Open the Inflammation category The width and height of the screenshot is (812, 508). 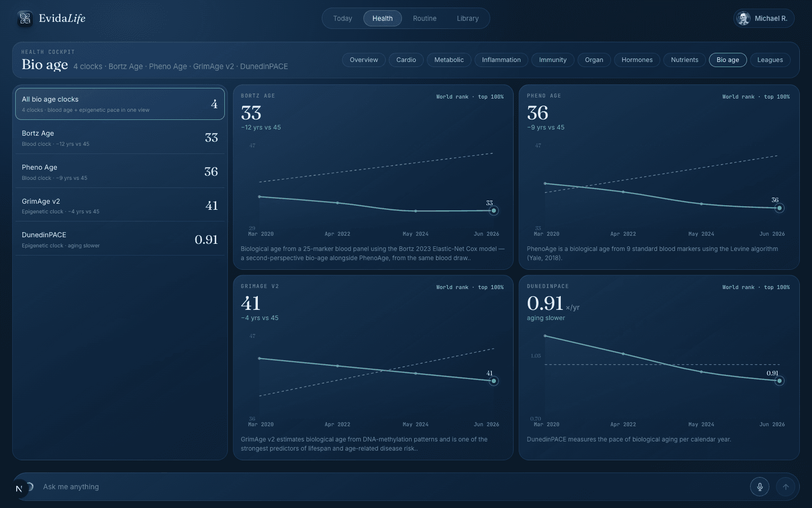(501, 60)
